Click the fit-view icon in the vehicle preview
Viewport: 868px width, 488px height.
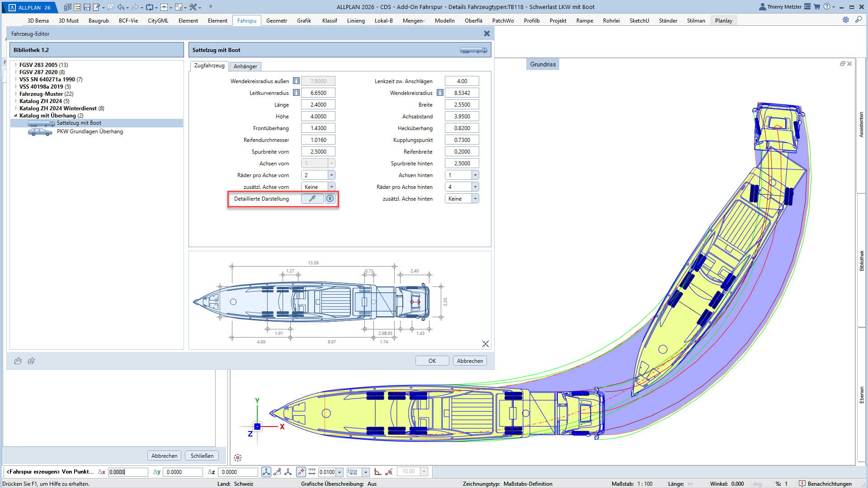click(485, 344)
